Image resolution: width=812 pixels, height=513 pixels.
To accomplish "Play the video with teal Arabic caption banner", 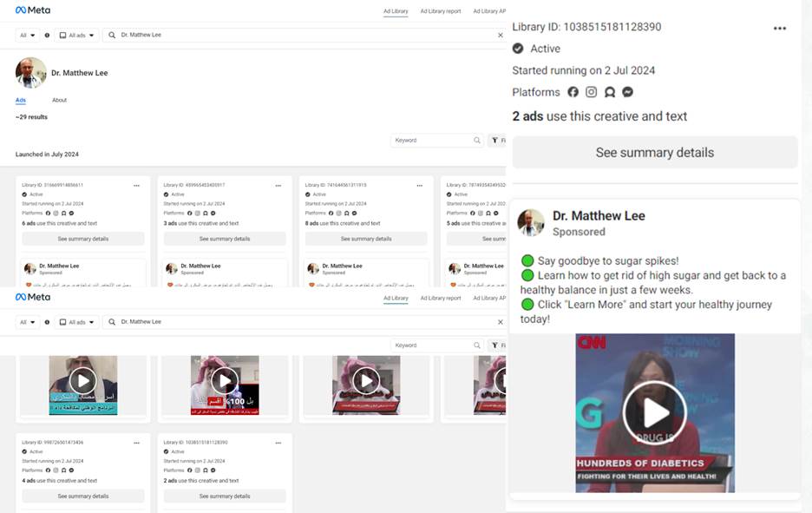I will pyautogui.click(x=82, y=381).
